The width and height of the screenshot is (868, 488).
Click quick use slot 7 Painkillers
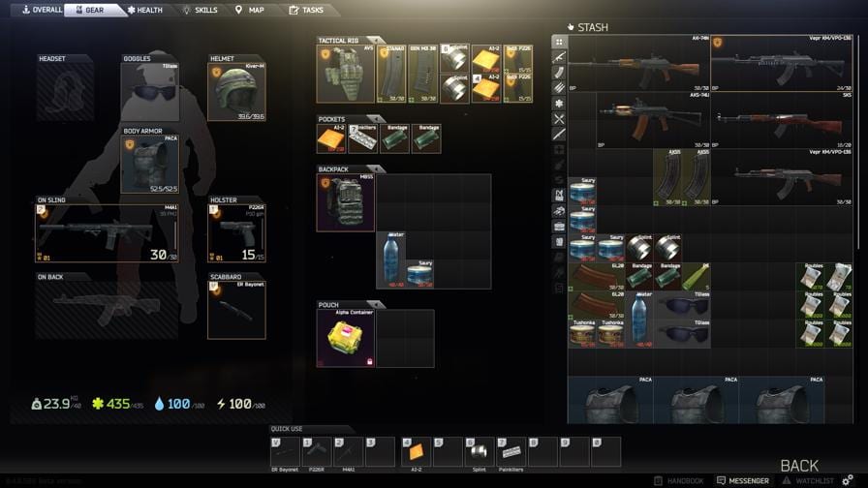point(511,451)
